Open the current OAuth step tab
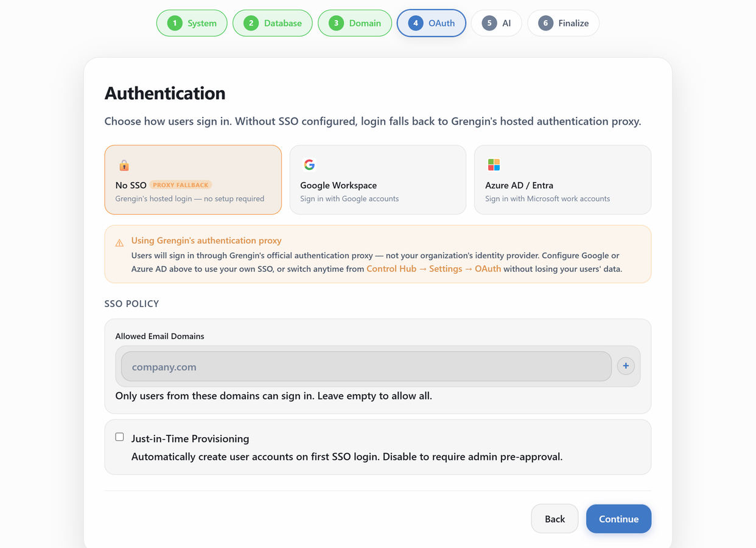The width and height of the screenshot is (756, 548). pos(432,23)
